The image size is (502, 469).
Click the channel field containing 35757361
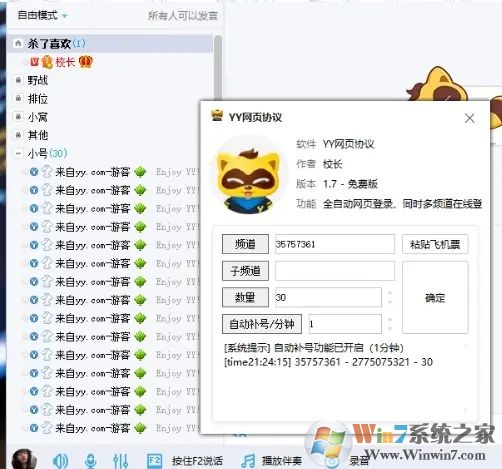point(335,244)
